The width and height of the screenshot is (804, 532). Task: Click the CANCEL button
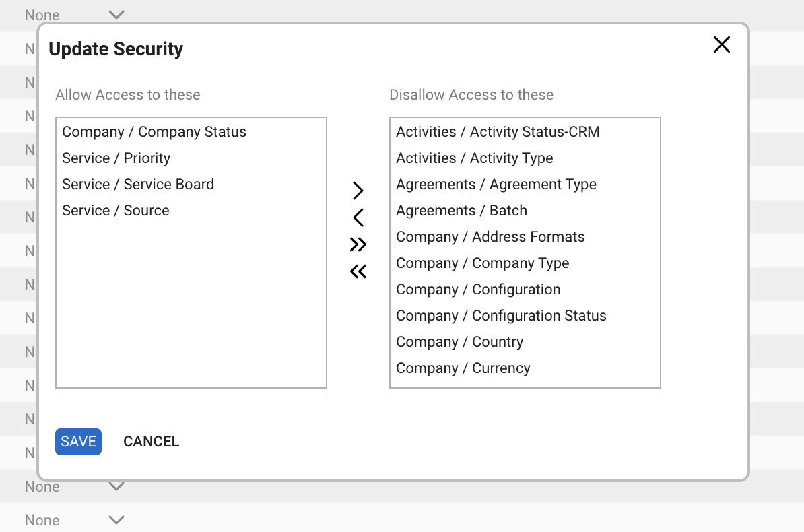tap(151, 441)
